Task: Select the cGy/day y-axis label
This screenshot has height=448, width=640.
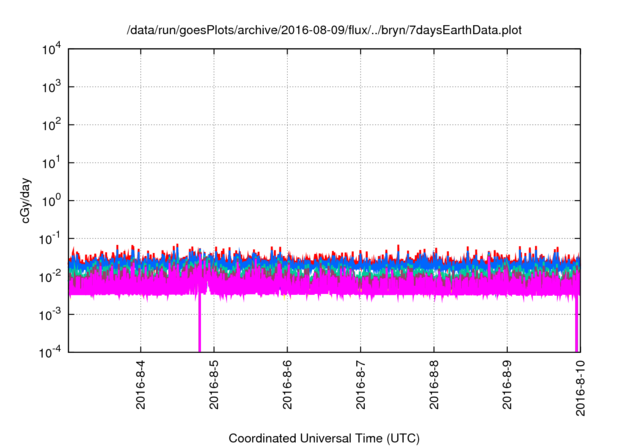Action: 25,200
